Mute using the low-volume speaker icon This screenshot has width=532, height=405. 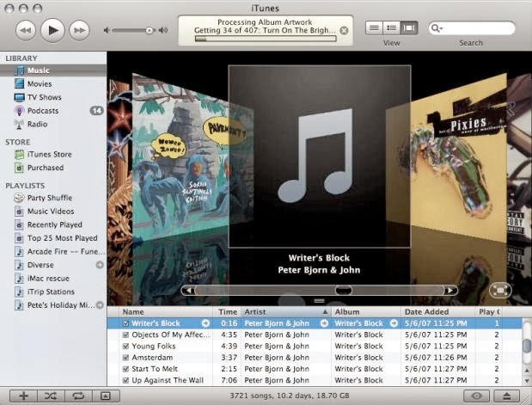(x=107, y=31)
